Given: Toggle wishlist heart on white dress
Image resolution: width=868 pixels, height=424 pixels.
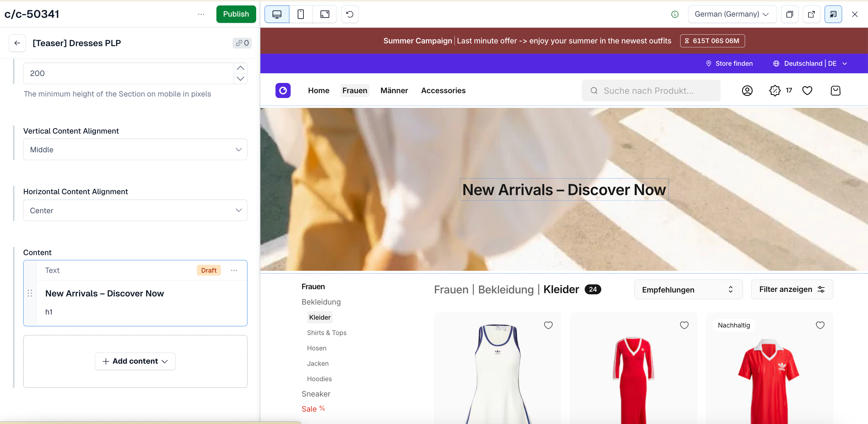Looking at the screenshot, I should (548, 325).
